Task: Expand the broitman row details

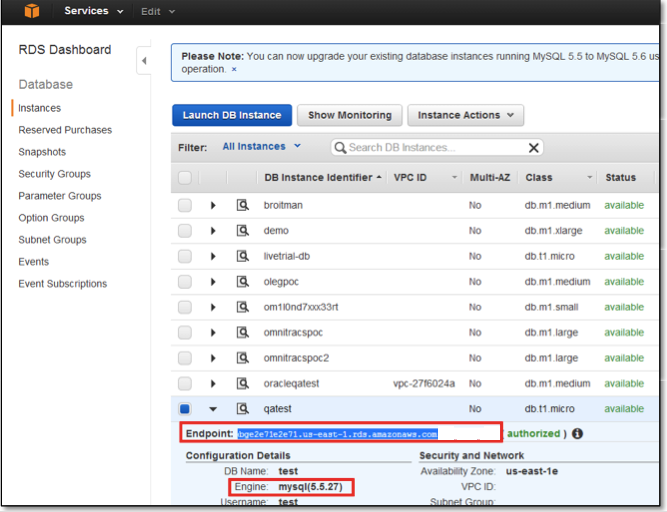Action: [x=213, y=205]
